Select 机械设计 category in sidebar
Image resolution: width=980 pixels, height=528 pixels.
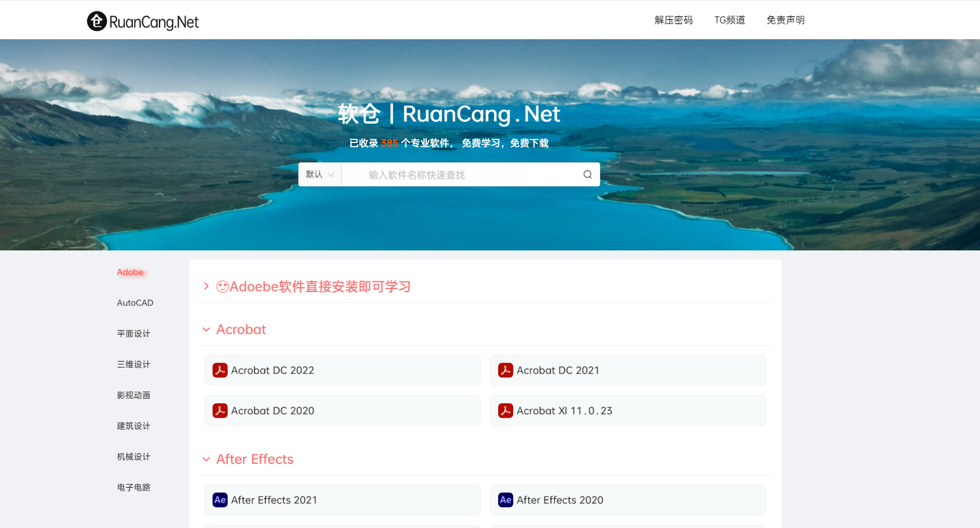tap(133, 457)
